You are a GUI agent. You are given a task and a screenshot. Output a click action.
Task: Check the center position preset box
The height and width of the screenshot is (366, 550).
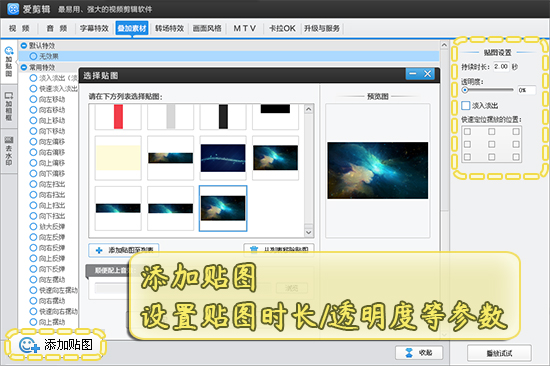[492, 144]
